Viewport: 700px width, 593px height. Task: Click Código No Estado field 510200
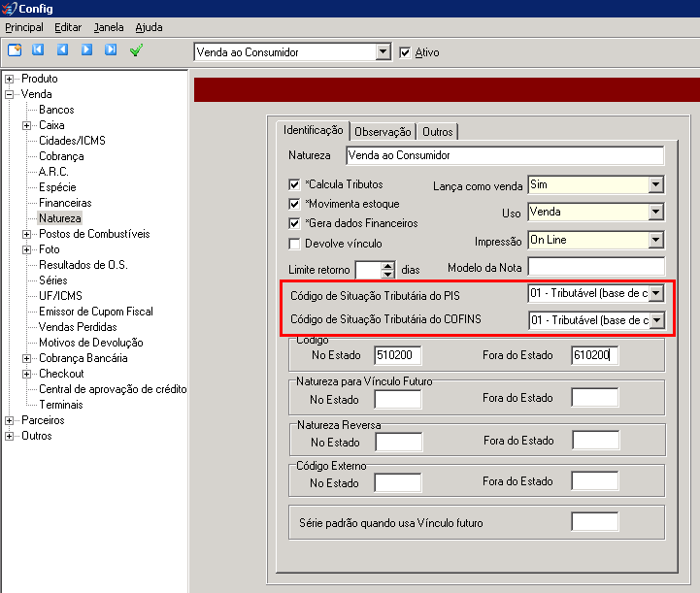(x=398, y=355)
